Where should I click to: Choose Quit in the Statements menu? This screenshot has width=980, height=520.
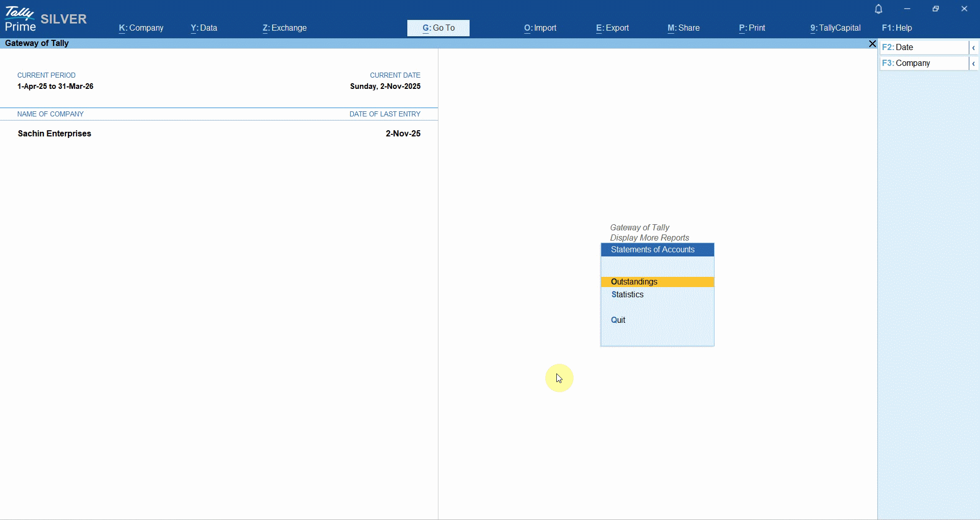tap(618, 320)
